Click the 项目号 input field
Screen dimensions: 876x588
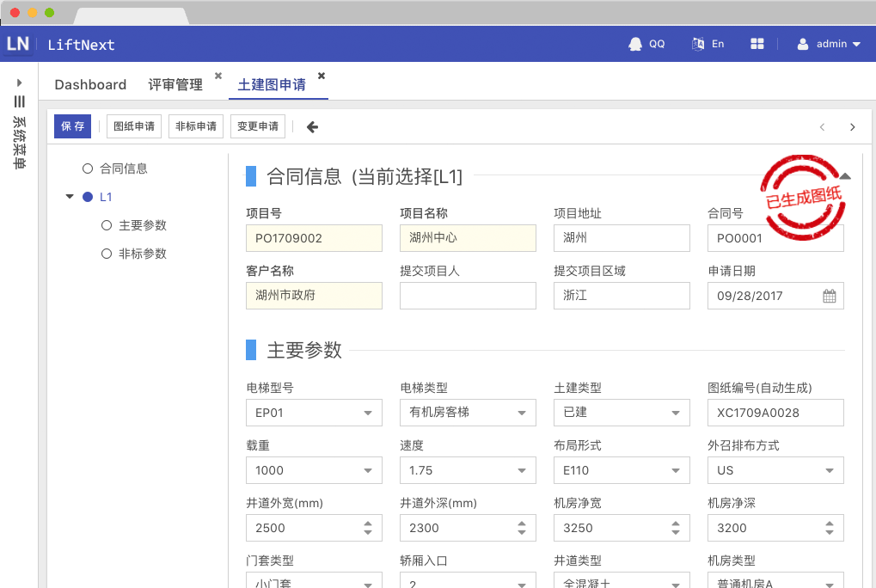pyautogui.click(x=314, y=238)
